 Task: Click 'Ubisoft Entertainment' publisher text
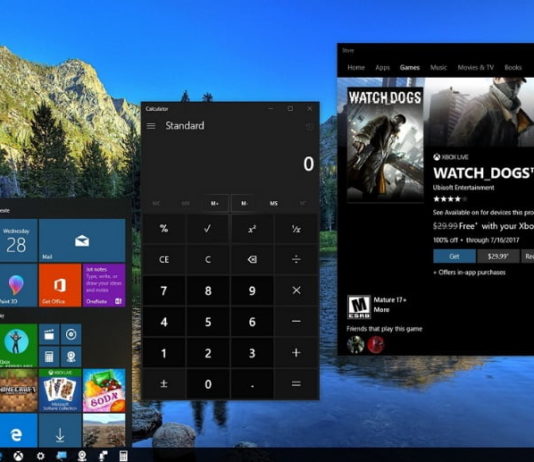tap(464, 188)
